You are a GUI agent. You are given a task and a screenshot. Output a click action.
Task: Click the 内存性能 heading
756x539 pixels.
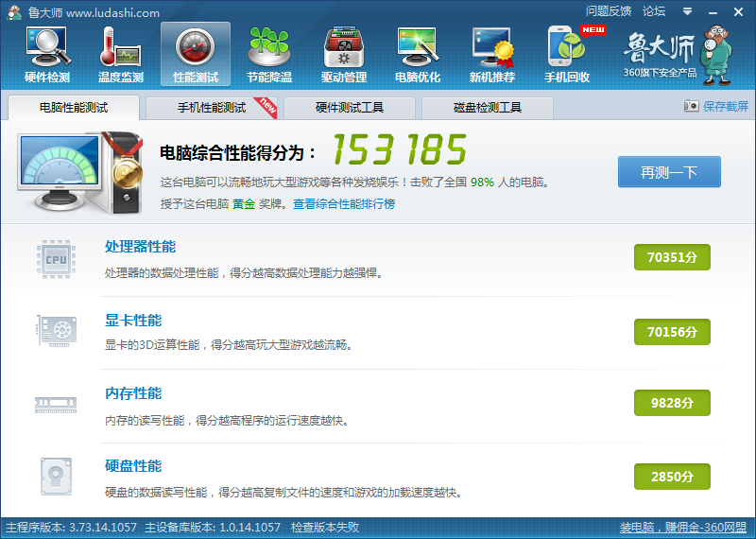pyautogui.click(x=133, y=393)
